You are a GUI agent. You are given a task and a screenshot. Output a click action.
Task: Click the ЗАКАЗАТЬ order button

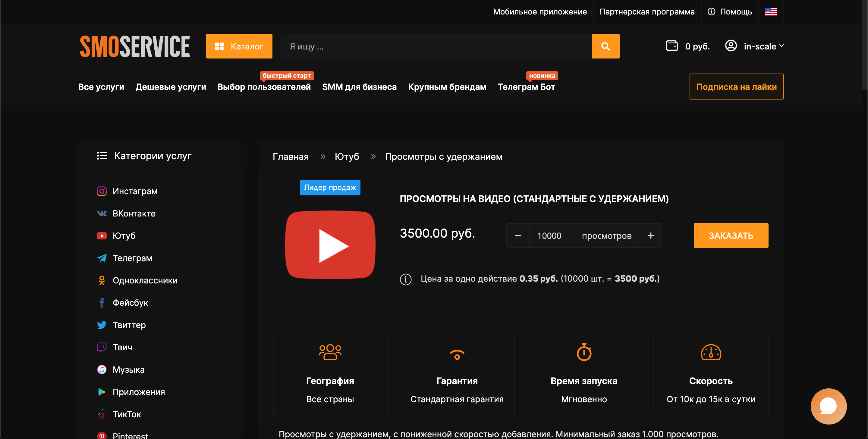point(731,235)
